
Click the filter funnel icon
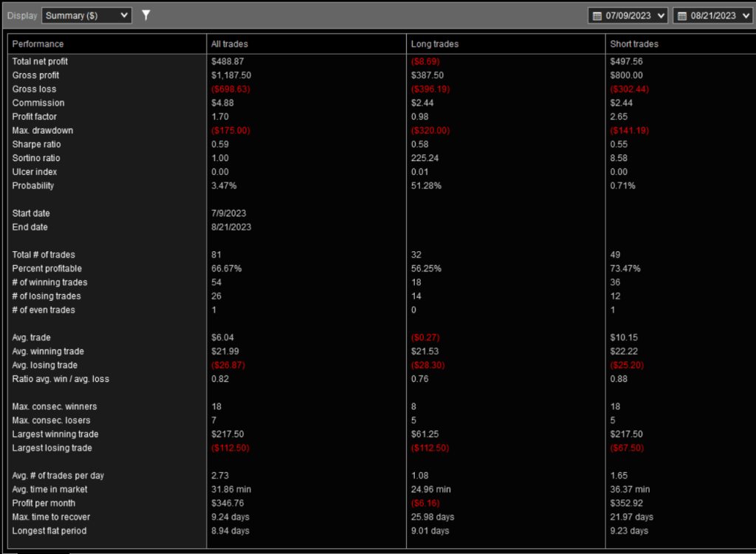pos(146,15)
